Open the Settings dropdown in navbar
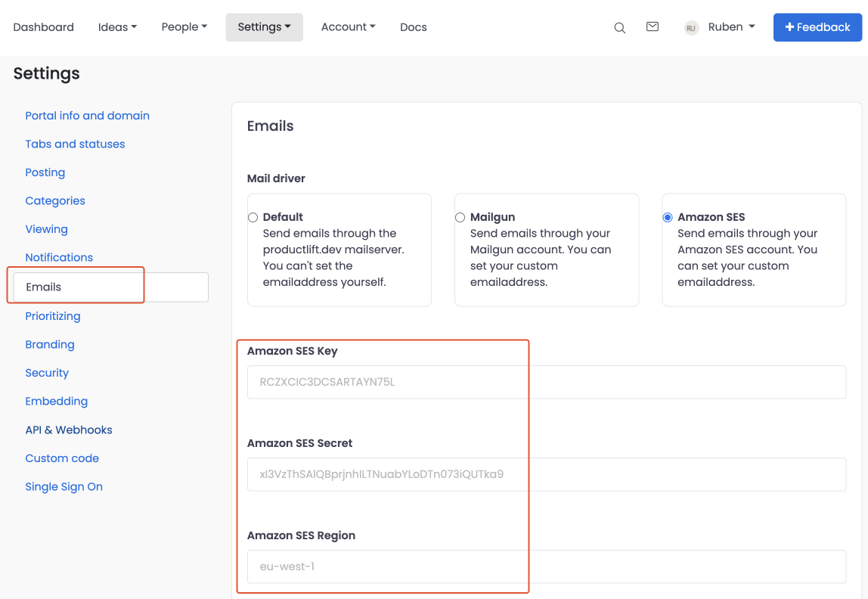The image size is (868, 599). pyautogui.click(x=264, y=27)
